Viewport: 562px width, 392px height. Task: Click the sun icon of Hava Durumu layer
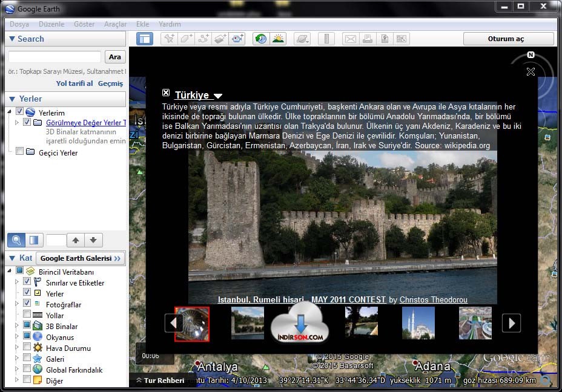tap(38, 348)
